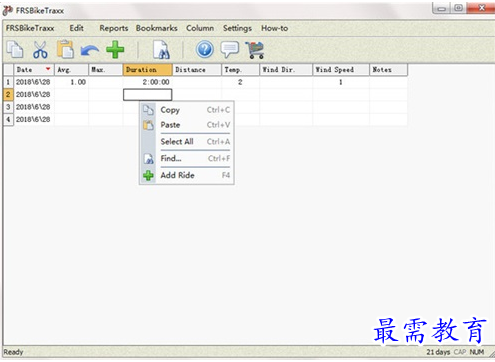Choose Select All from the context menu
This screenshot has height=362, width=495.
click(187, 142)
